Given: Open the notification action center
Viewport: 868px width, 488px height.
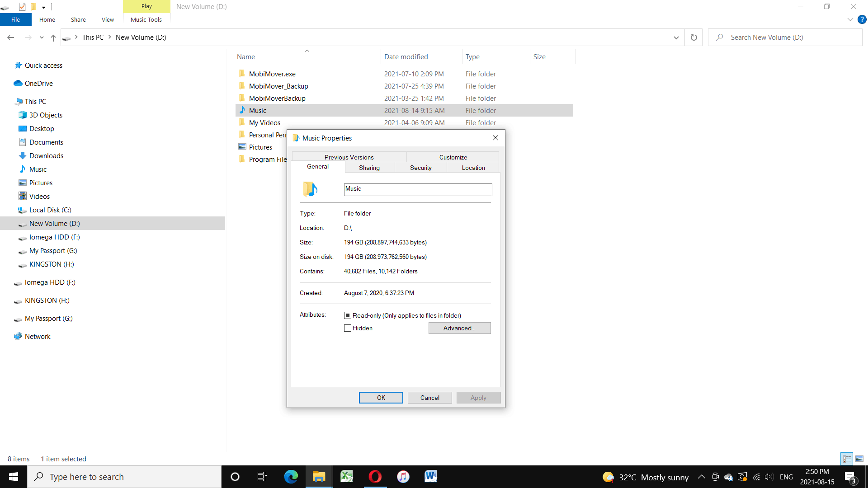Looking at the screenshot, I should pos(850,477).
